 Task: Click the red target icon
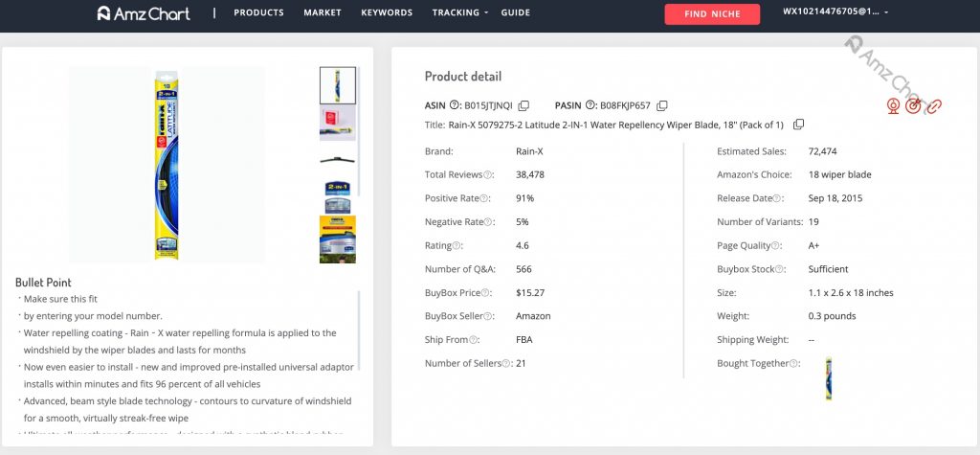[x=913, y=106]
